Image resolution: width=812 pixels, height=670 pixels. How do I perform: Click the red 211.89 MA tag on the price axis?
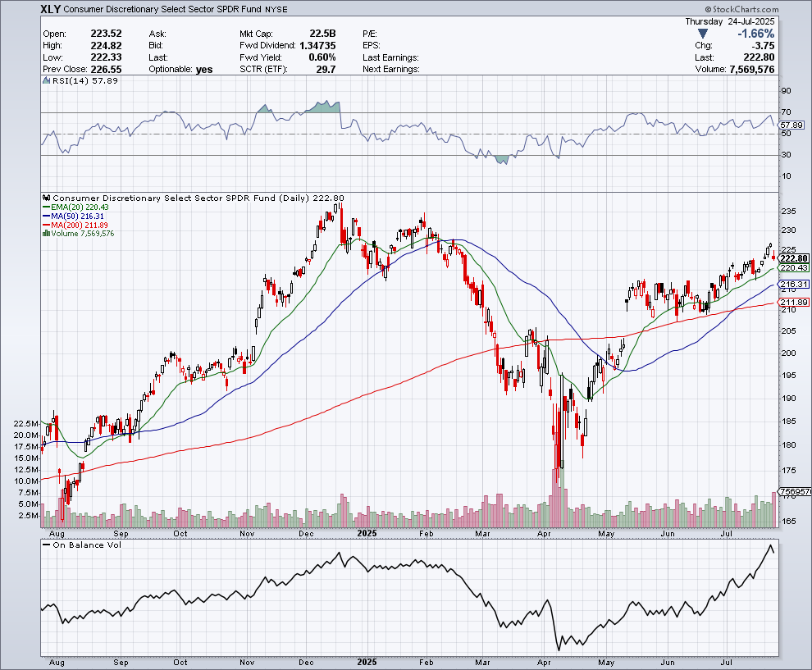click(x=794, y=303)
